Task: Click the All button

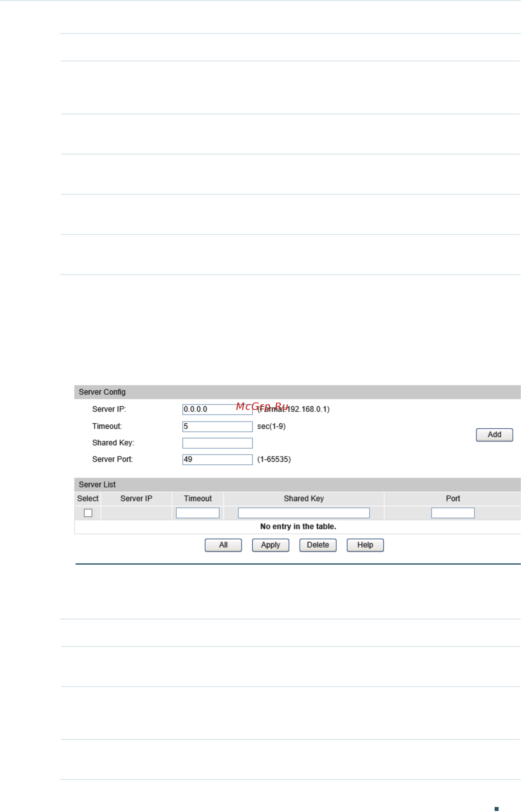Action: [x=223, y=545]
